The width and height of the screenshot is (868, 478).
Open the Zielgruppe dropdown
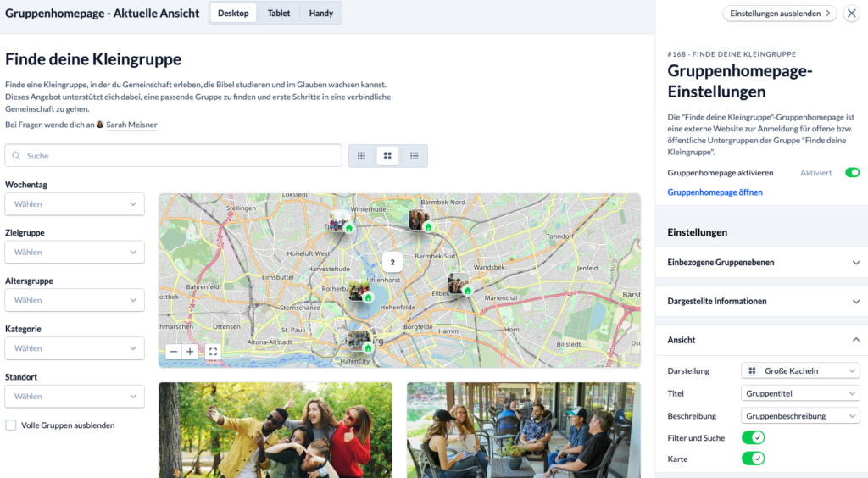[x=75, y=253]
